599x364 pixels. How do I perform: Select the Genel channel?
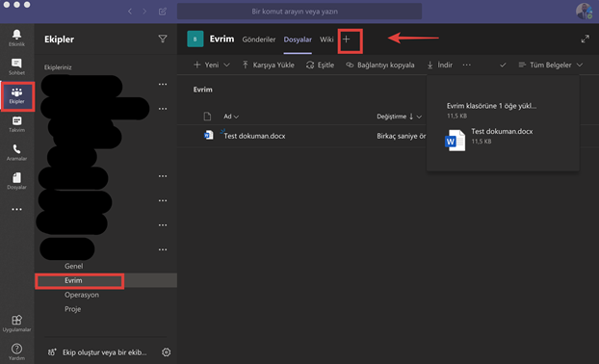pos(74,266)
